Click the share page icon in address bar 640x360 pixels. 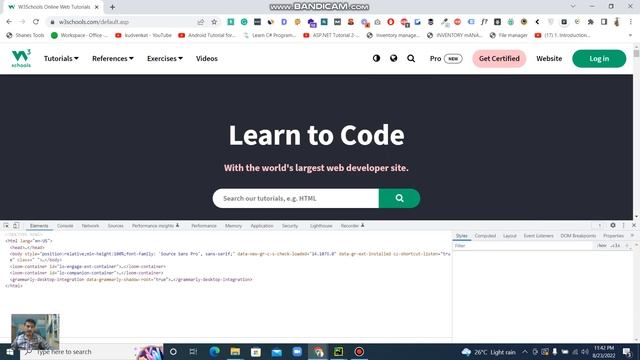pyautogui.click(x=200, y=22)
